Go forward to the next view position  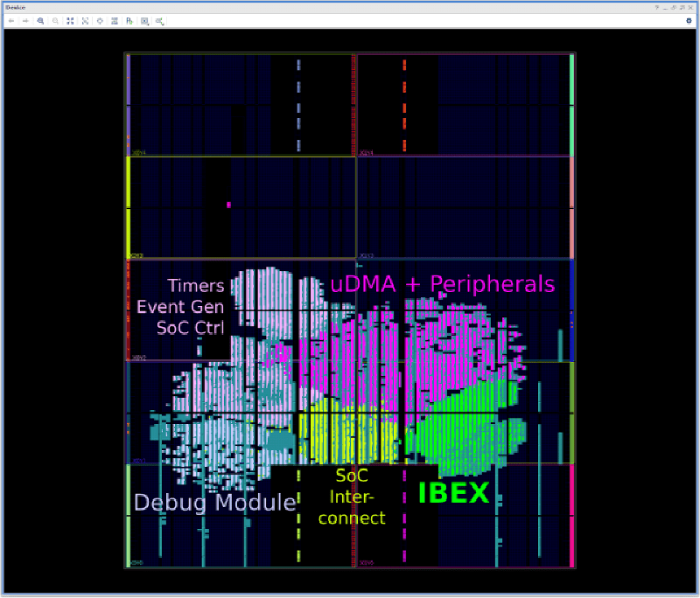pos(24,19)
